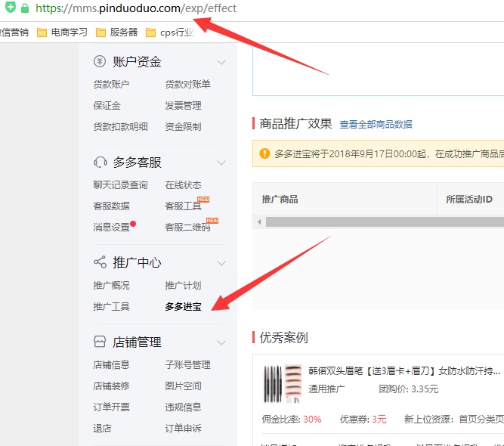504x446 pixels.
Task: Click the 所属活动ID column header
Action: tap(469, 200)
